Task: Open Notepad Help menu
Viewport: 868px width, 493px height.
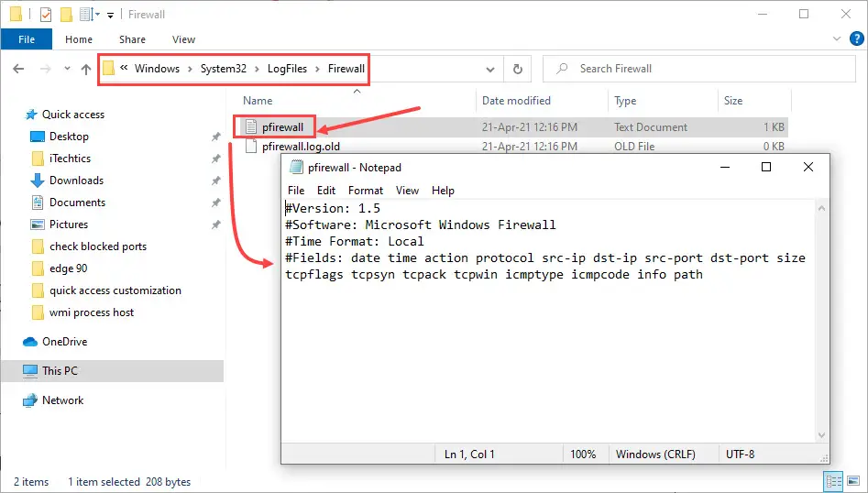Action: point(443,191)
